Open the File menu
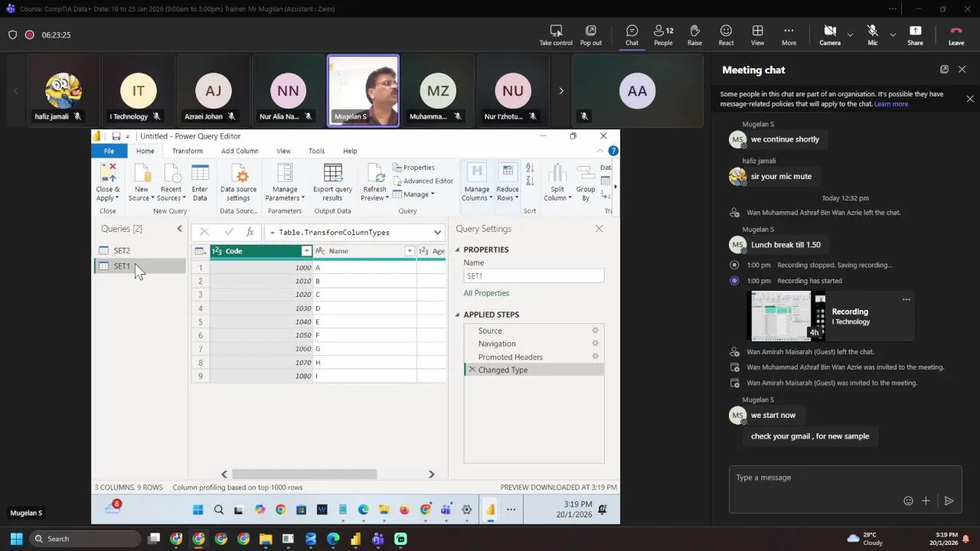The height and width of the screenshot is (551, 980). coord(109,151)
